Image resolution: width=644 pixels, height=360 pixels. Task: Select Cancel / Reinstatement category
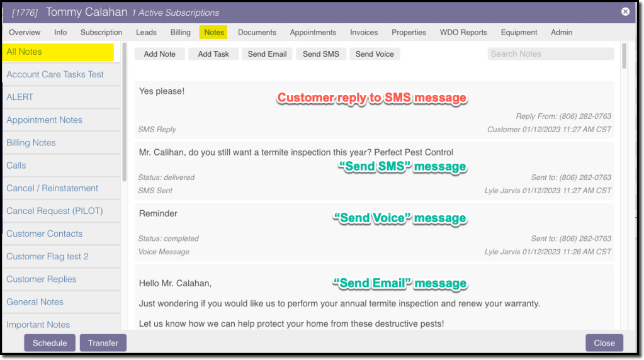(52, 188)
